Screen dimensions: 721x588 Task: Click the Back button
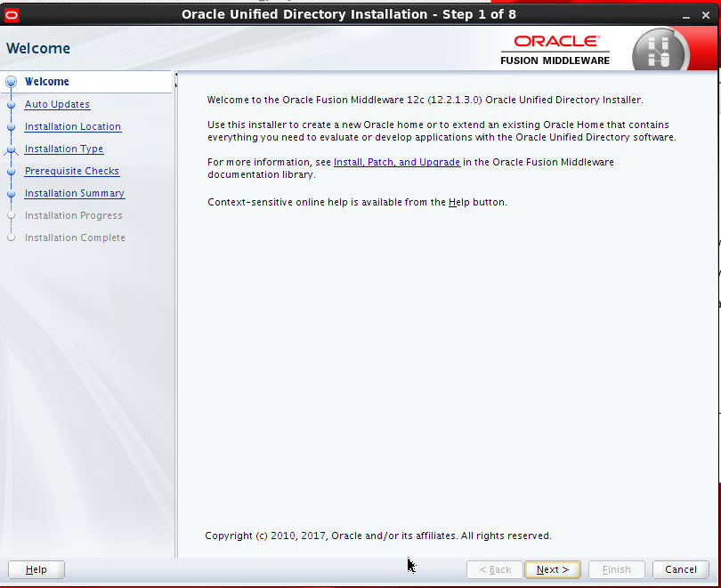pos(495,569)
